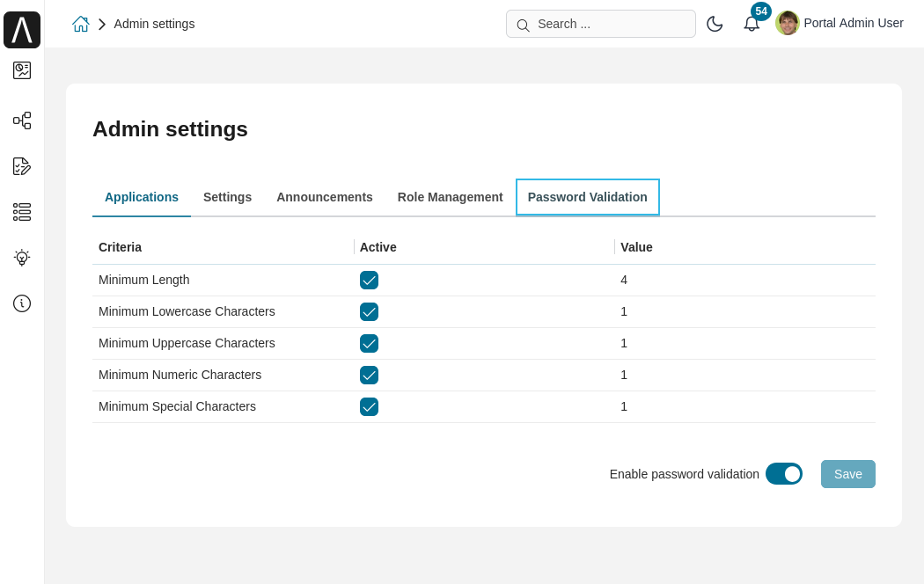Open the Announcements tab

(325, 197)
